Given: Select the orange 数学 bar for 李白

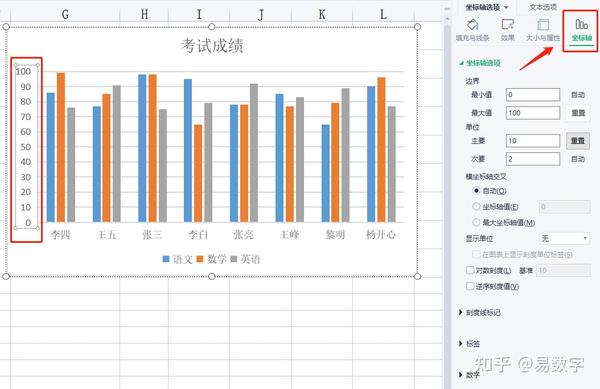Looking at the screenshot, I should 198,173.
